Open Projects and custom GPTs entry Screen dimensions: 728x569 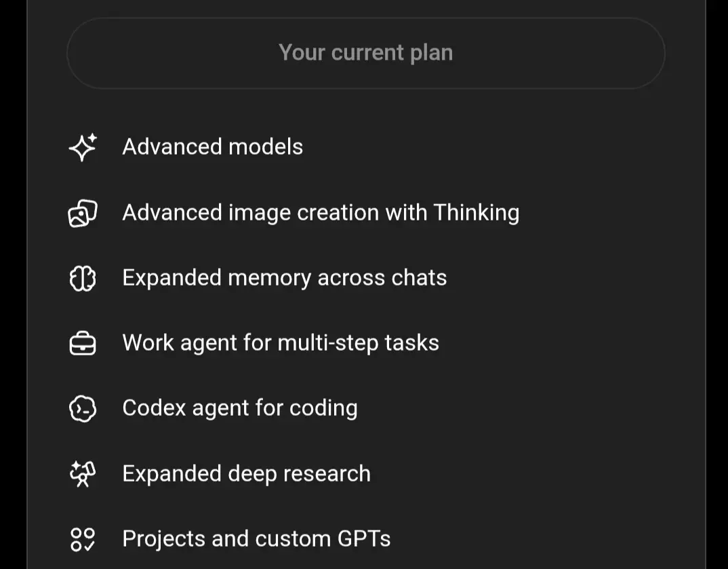pos(257,538)
